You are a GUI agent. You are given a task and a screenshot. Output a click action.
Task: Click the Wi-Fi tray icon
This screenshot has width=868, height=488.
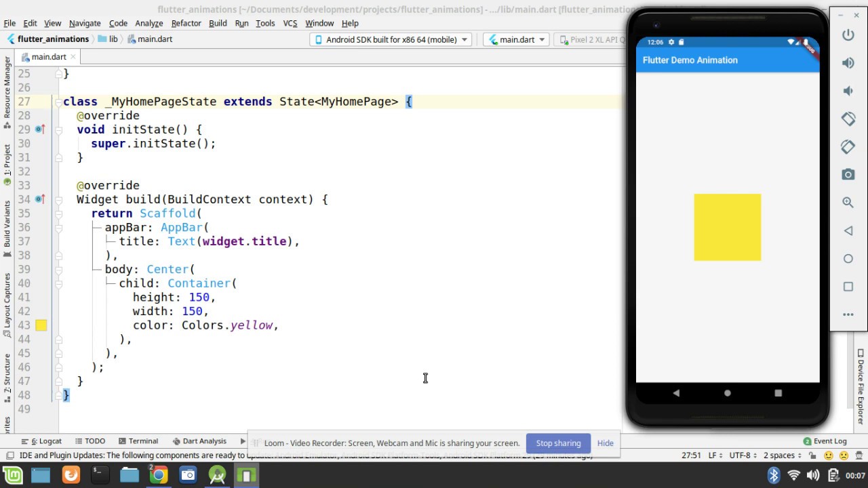click(793, 475)
